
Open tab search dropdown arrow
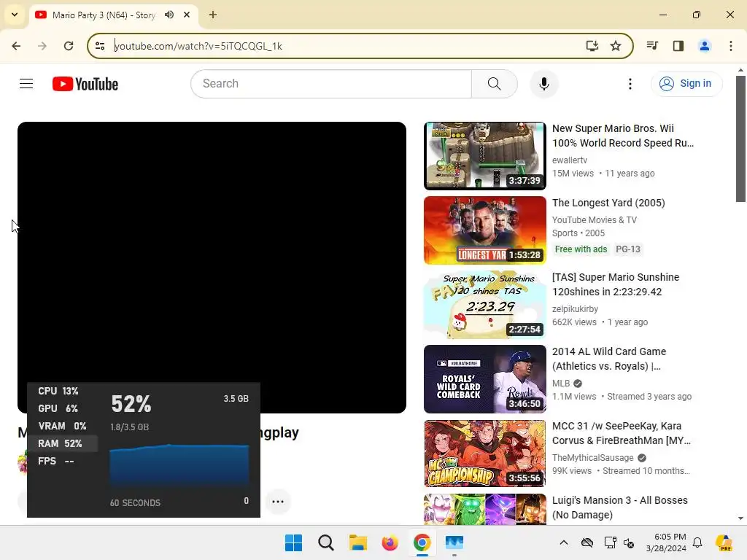(x=15, y=15)
